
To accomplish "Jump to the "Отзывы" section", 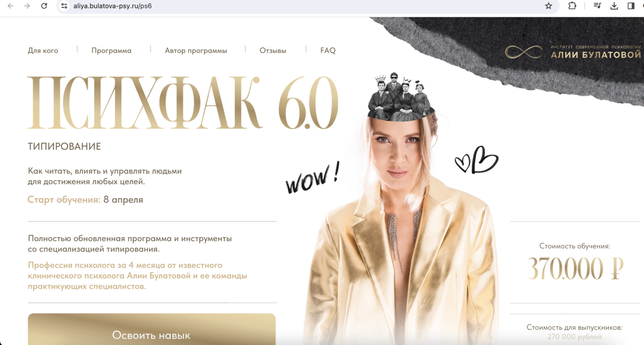I will coord(273,50).
